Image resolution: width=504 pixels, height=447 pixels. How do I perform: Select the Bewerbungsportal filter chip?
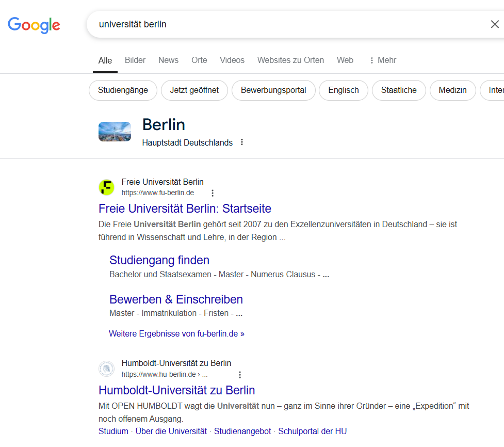coord(273,90)
